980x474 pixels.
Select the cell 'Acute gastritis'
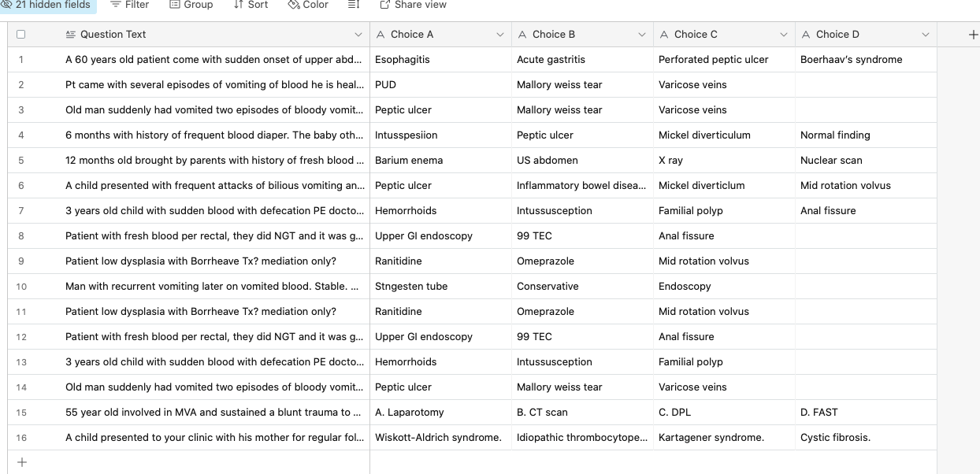pos(582,60)
